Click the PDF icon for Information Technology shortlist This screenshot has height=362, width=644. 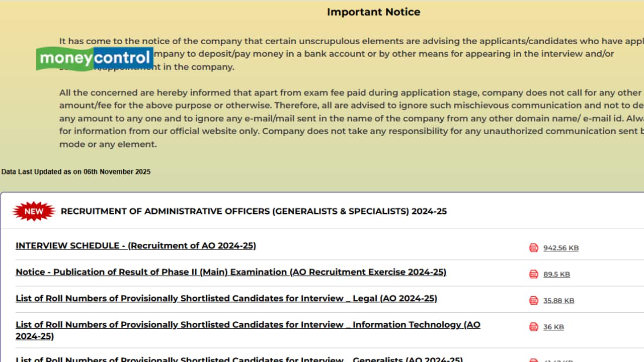pyautogui.click(x=533, y=326)
